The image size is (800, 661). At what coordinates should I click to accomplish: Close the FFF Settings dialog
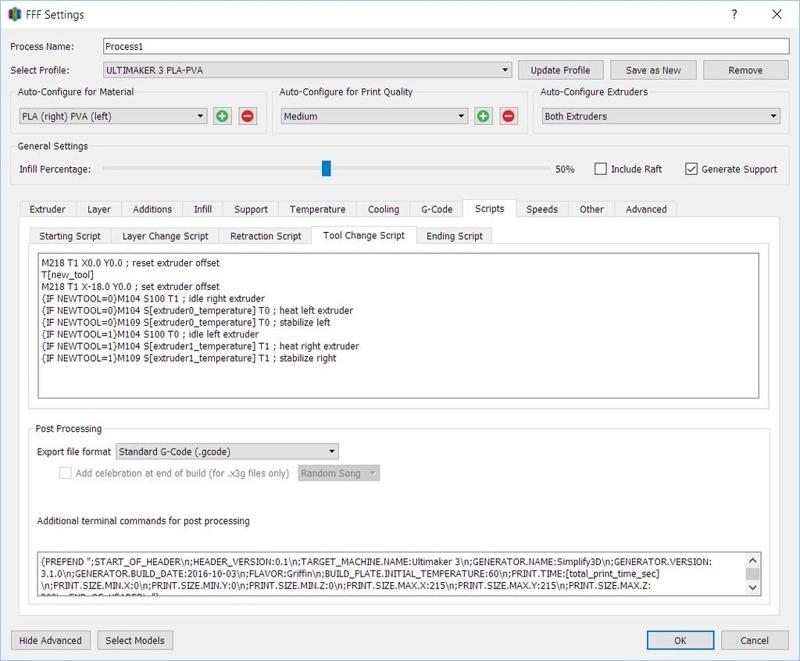coord(777,14)
